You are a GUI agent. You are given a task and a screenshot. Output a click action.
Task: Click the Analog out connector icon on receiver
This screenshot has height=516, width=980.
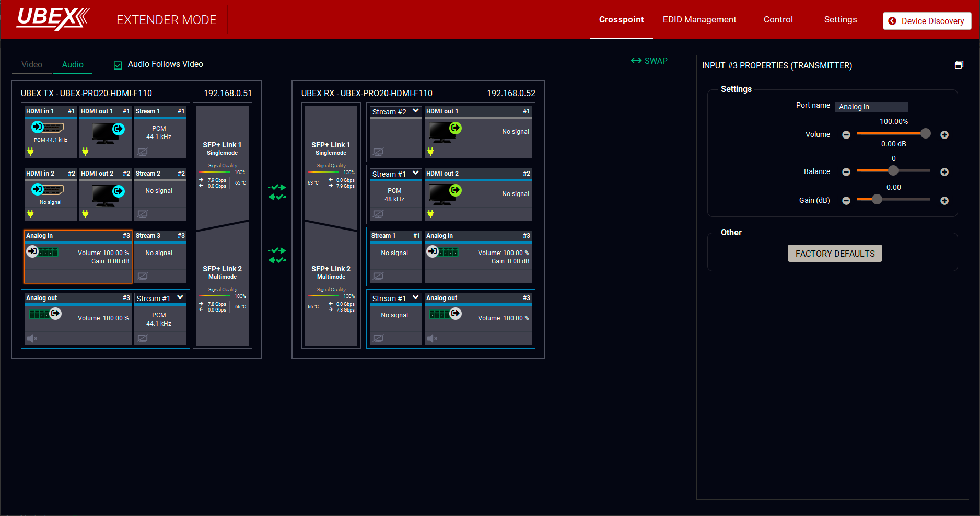click(x=445, y=314)
